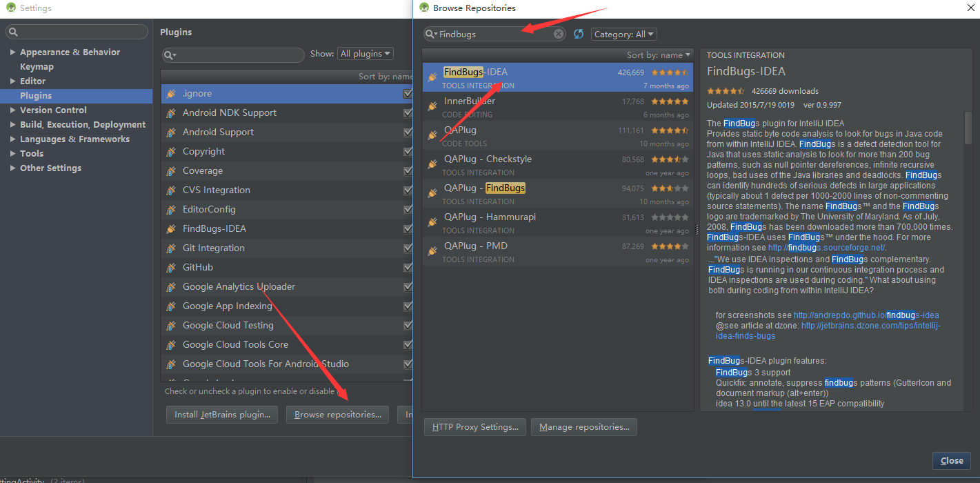
Task: Toggle the EditorConfig plugin checkbox
Action: tap(408, 210)
